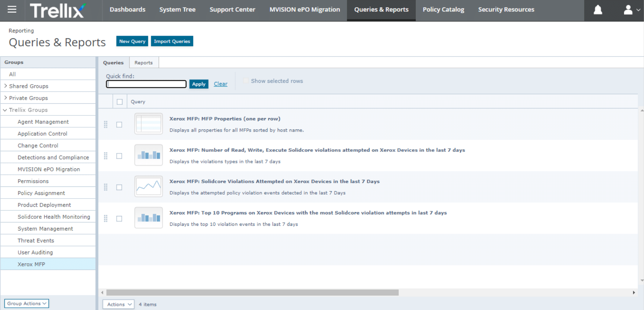Expand Private Groups in the tree

coord(5,97)
